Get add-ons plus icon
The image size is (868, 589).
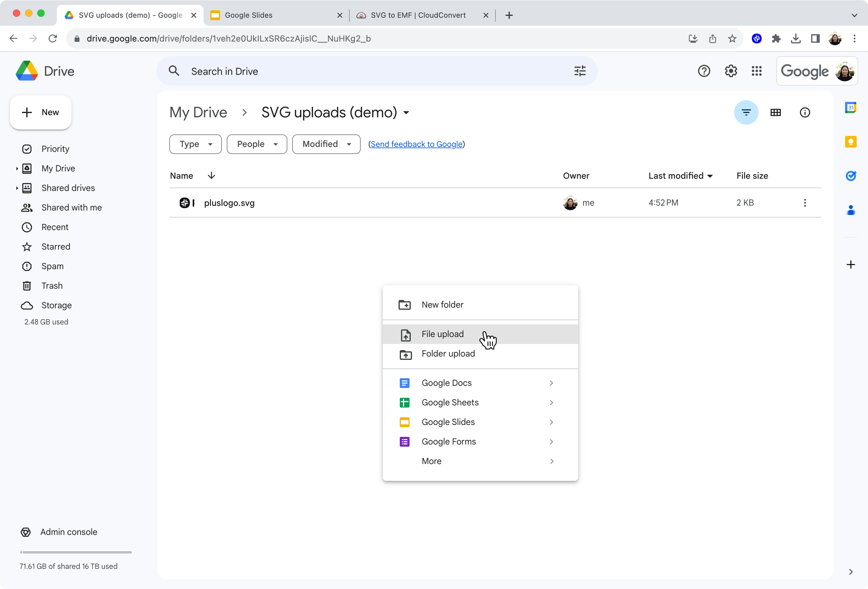click(x=851, y=264)
